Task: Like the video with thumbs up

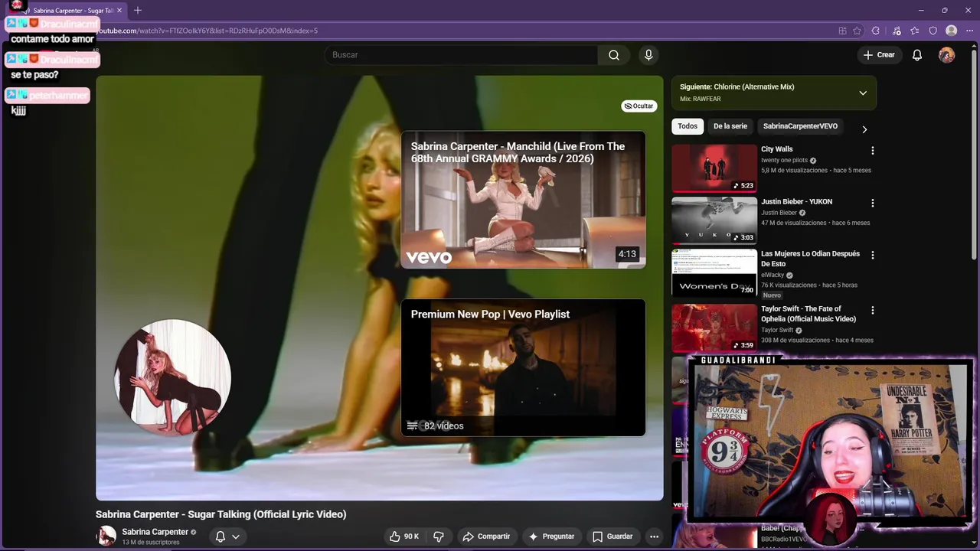Action: tap(404, 536)
